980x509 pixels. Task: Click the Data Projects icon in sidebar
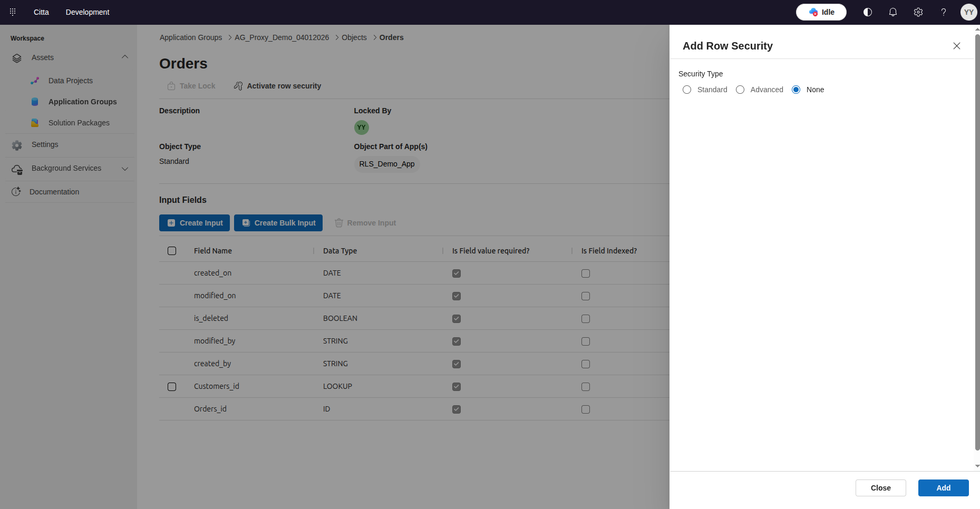pyautogui.click(x=35, y=81)
